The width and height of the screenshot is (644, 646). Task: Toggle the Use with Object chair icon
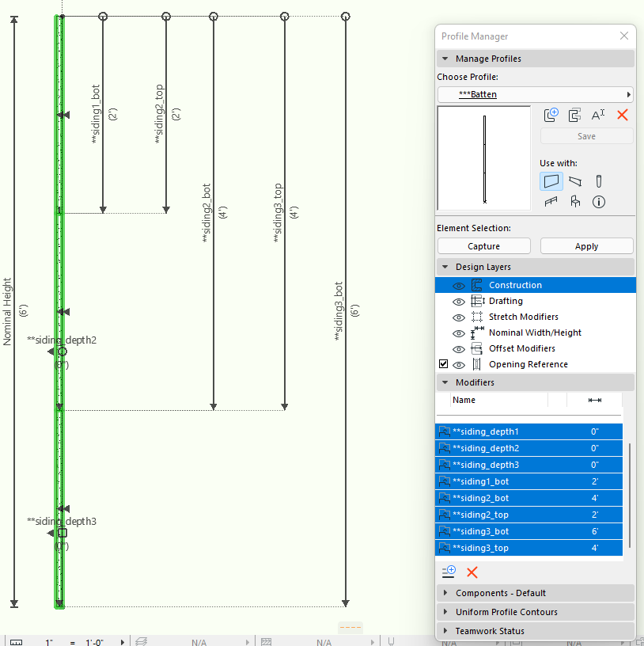click(575, 201)
